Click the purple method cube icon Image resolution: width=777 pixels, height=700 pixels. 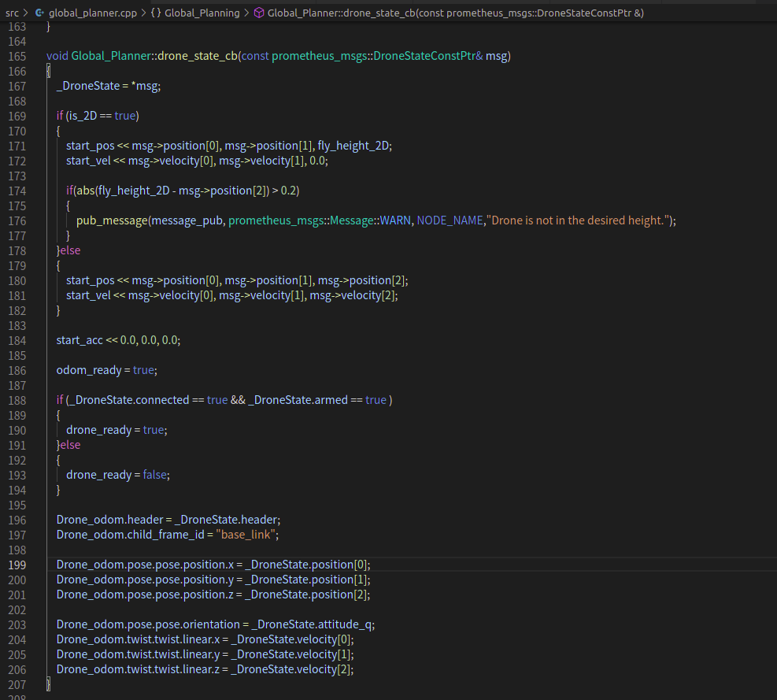pos(259,13)
